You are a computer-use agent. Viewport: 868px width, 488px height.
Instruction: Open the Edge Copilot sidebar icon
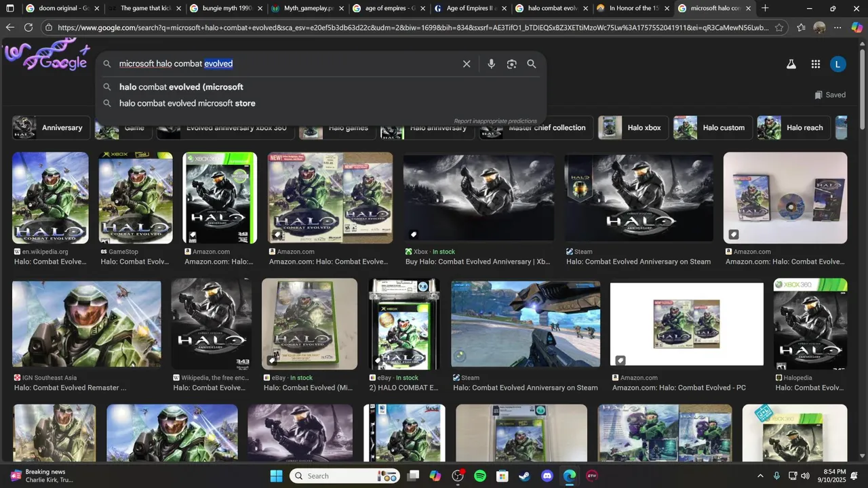(x=856, y=28)
